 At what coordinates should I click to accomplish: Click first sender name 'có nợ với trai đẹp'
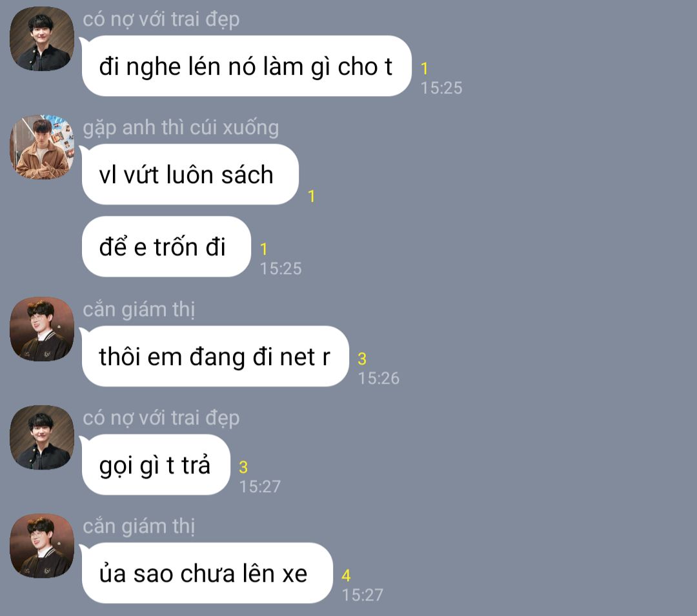pos(161,19)
